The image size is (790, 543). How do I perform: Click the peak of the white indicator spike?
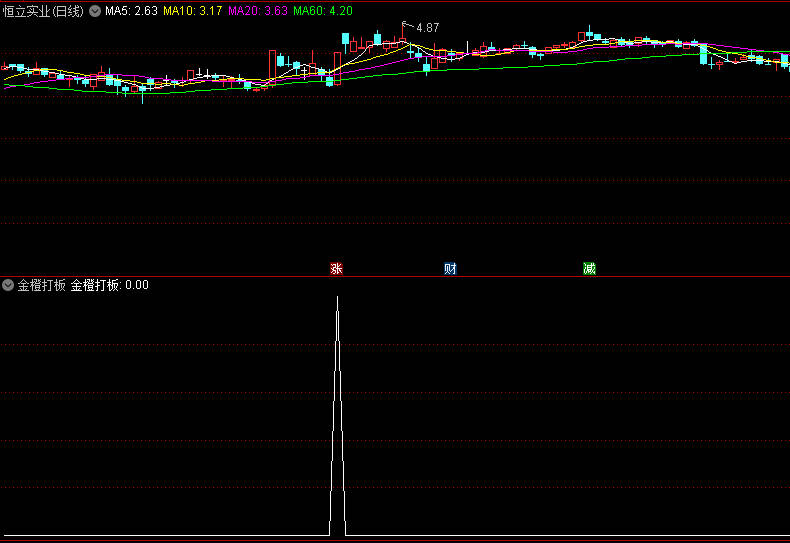tap(337, 298)
